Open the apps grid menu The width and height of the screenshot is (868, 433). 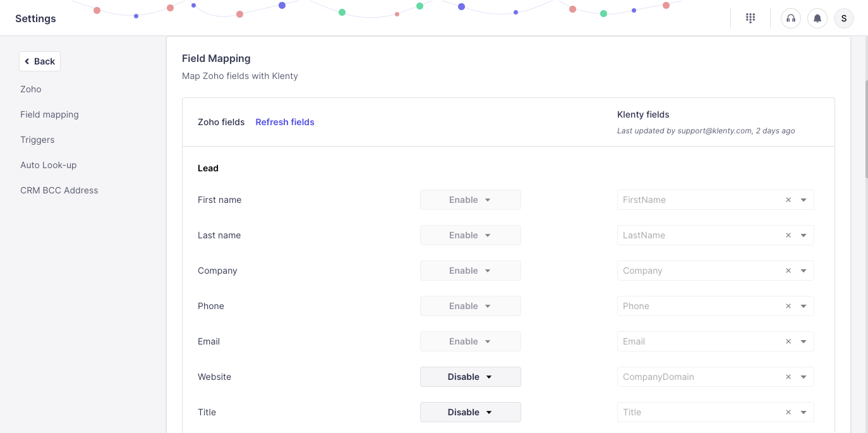click(750, 18)
